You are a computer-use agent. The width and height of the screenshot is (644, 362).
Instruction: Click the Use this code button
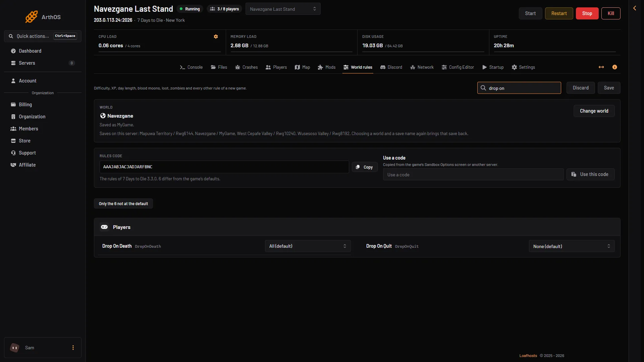pyautogui.click(x=590, y=174)
